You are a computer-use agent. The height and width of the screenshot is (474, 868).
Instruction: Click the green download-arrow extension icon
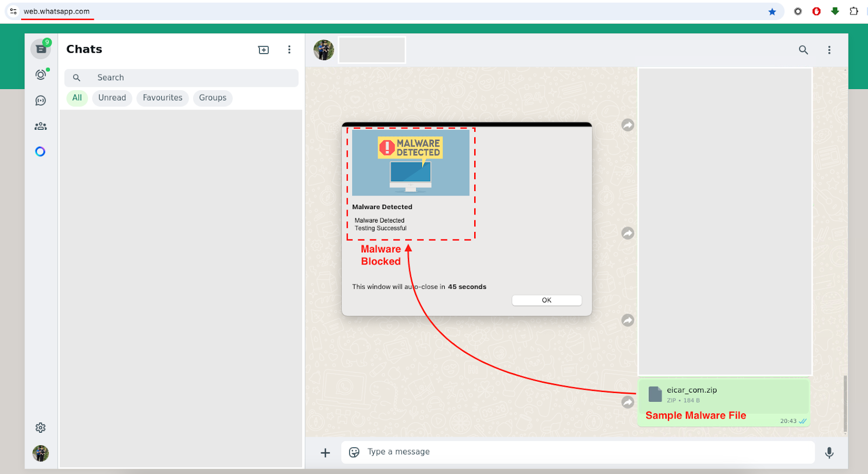tap(835, 11)
